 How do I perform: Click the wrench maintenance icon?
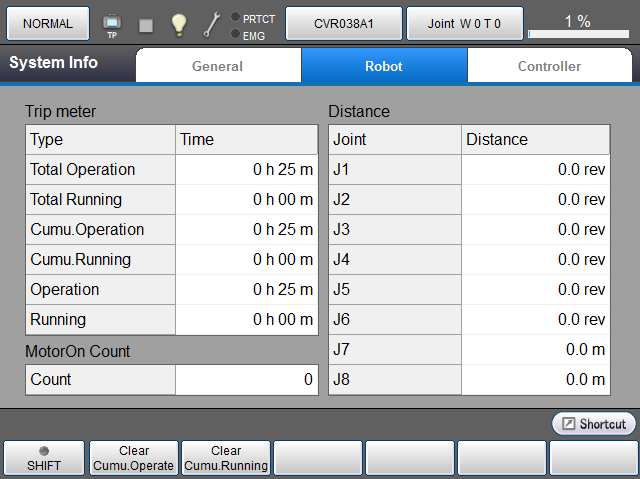[211, 24]
